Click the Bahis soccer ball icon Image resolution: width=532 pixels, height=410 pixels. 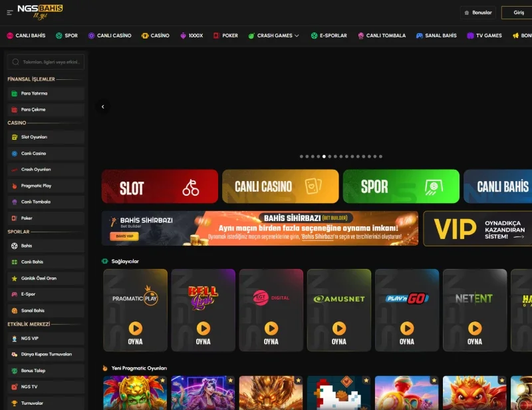[x=14, y=246]
